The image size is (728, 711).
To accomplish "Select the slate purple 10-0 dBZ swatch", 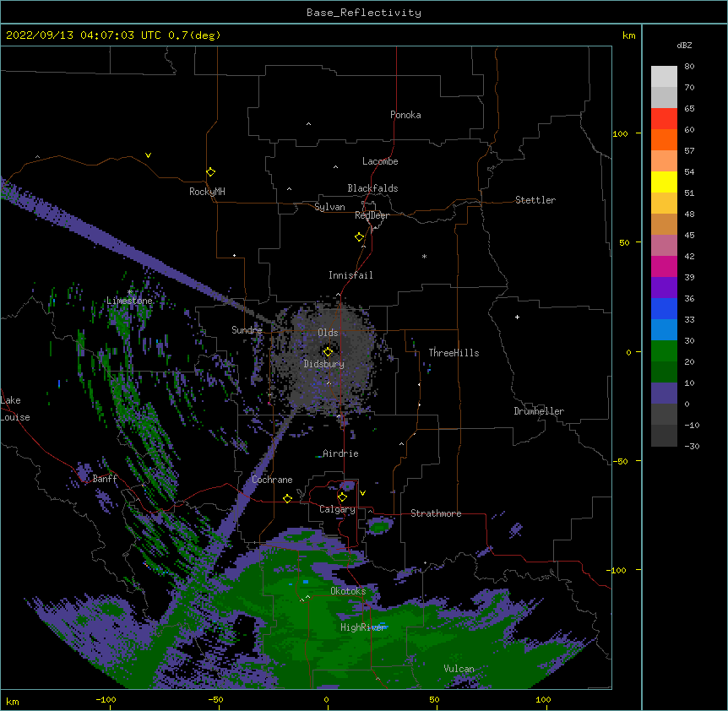I will pyautogui.click(x=664, y=393).
